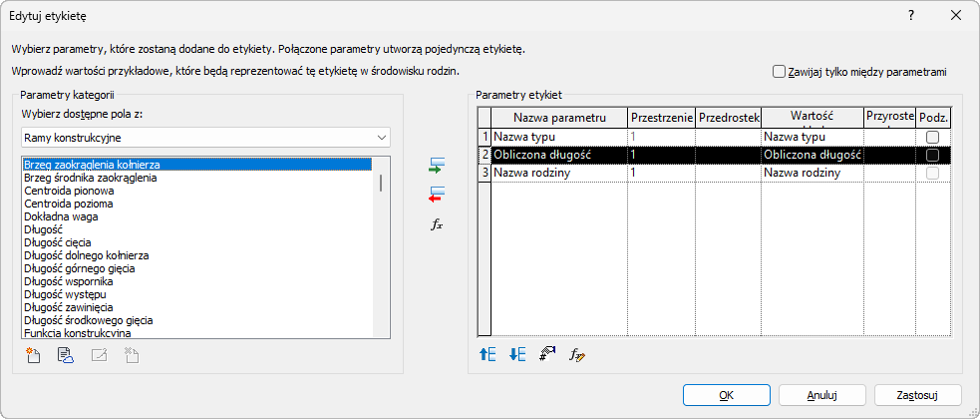Edit calculated parameter fx pencil icon
This screenshot has height=419, width=980.
577,355
